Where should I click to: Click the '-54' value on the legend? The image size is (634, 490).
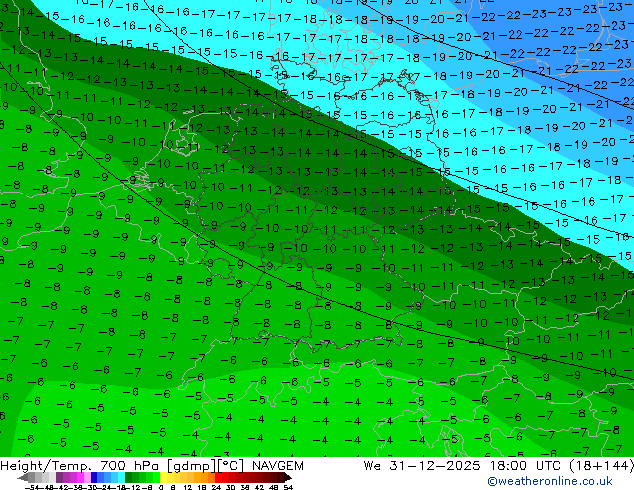coord(34,488)
